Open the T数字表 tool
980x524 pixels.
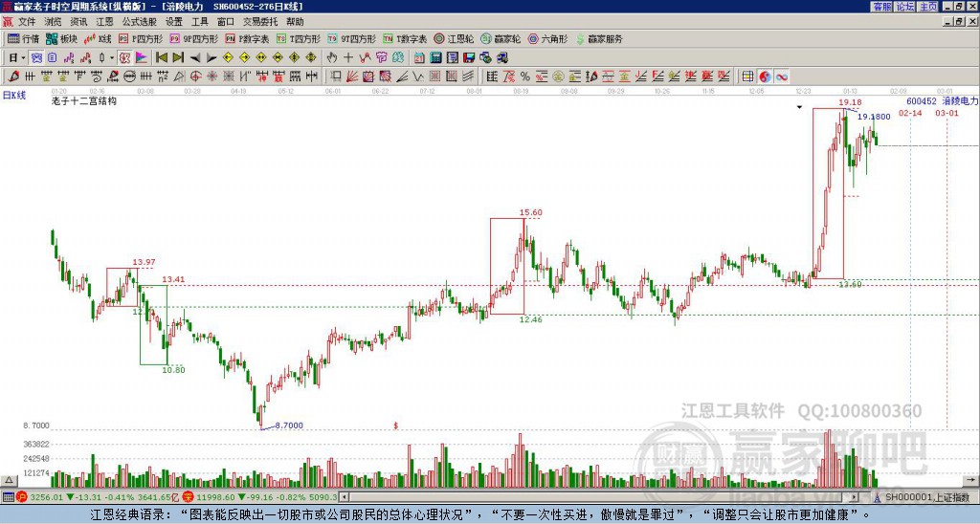pos(405,38)
